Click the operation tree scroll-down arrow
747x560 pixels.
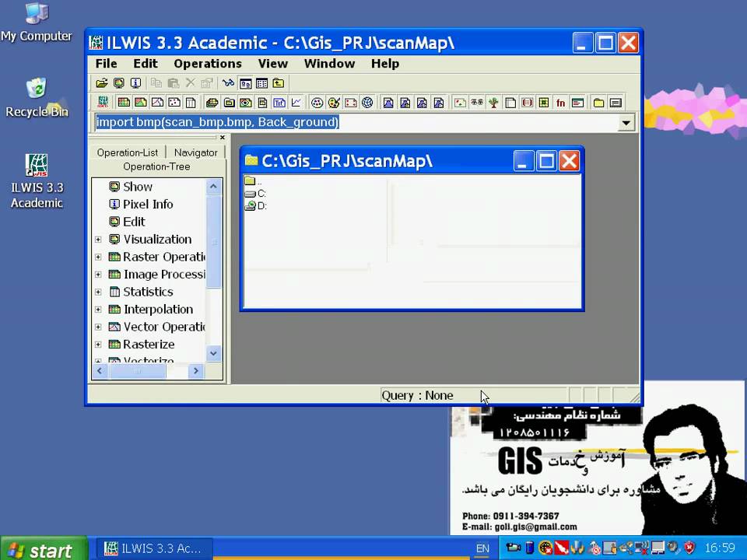(213, 353)
